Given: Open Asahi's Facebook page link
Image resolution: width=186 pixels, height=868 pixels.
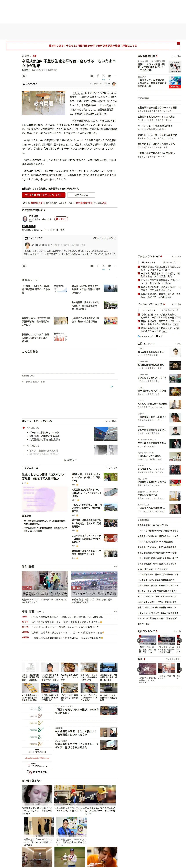Looking at the screenshot, I should pyautogui.click(x=145, y=336).
